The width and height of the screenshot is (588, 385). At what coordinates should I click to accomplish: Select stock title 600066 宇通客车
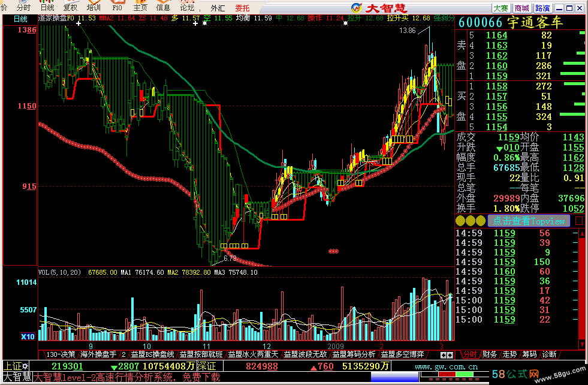tap(511, 23)
